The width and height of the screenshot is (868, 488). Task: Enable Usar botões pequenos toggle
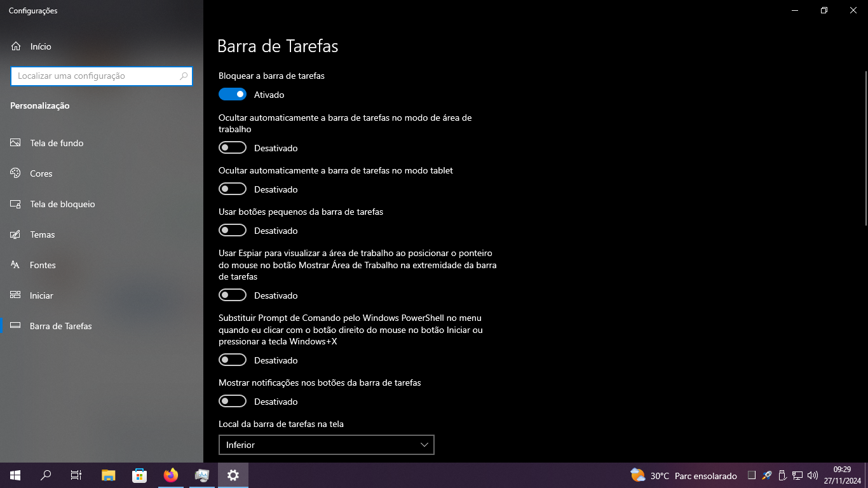point(233,230)
